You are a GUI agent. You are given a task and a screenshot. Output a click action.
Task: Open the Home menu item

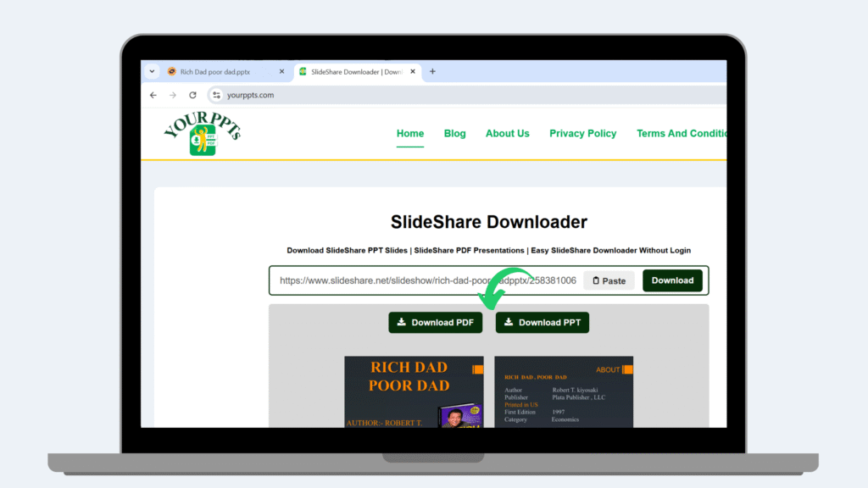click(x=410, y=133)
